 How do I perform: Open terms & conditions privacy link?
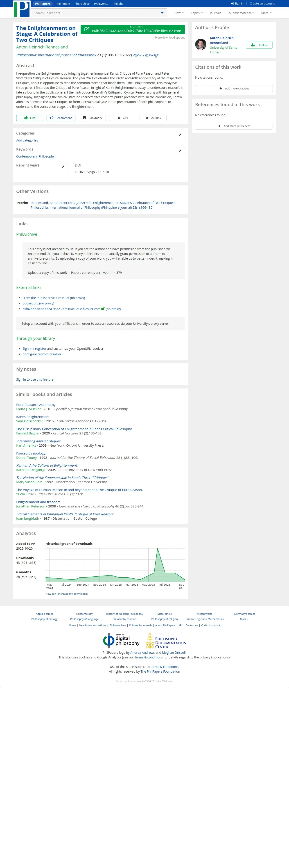pos(149,657)
